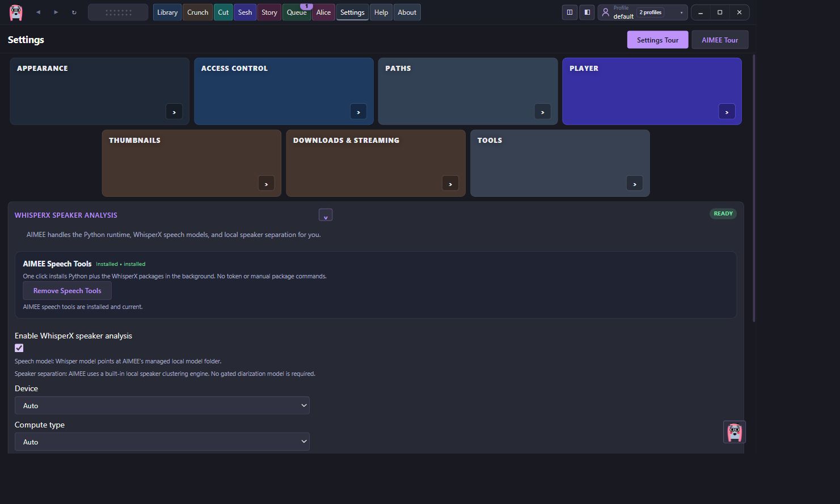The height and width of the screenshot is (504, 840).
Task: Collapse the WhisperX Speaker Analysis section chevron
Action: [326, 215]
